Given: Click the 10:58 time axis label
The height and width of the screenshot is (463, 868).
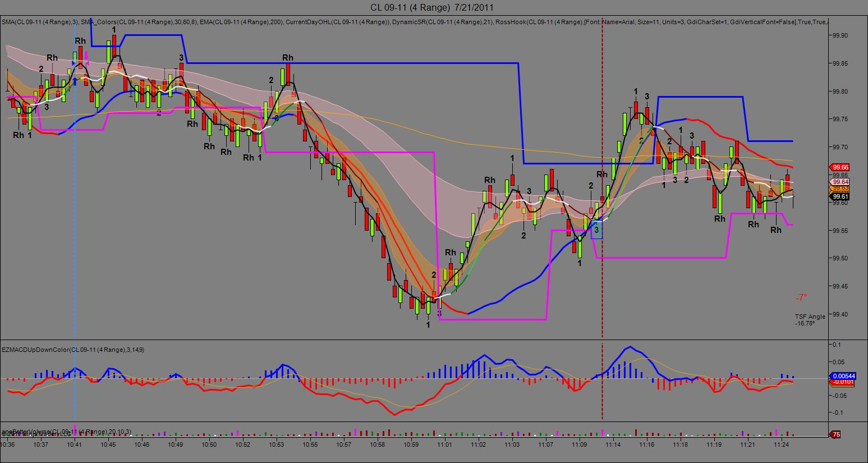Looking at the screenshot, I should [378, 444].
